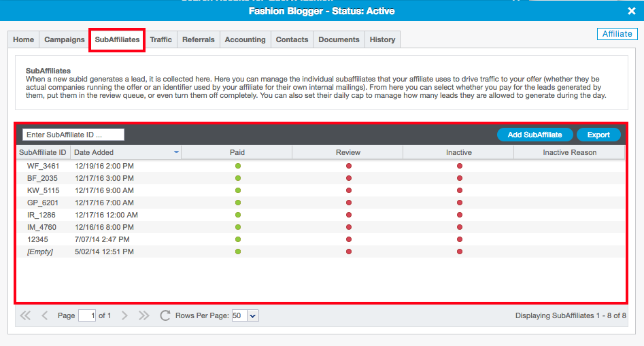This screenshot has height=346, width=644.
Task: Toggle Inactive status for GP_6201
Action: 460,203
